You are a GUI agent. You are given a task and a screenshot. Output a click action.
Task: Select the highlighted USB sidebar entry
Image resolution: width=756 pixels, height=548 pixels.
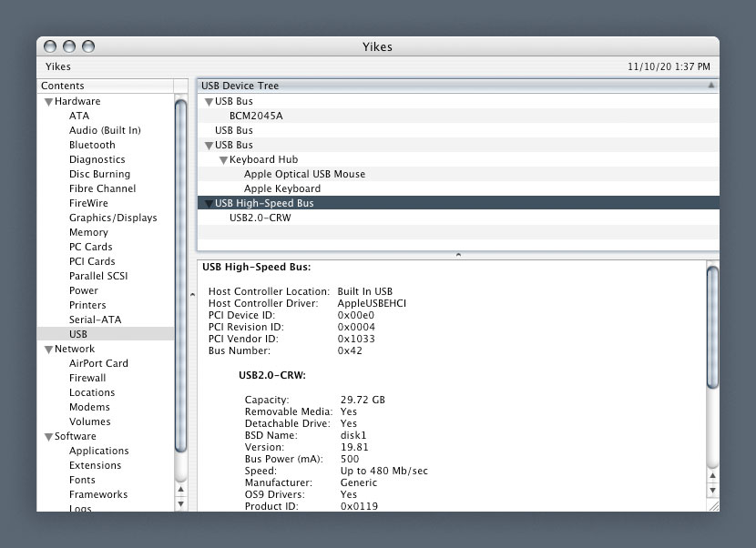[x=105, y=334]
